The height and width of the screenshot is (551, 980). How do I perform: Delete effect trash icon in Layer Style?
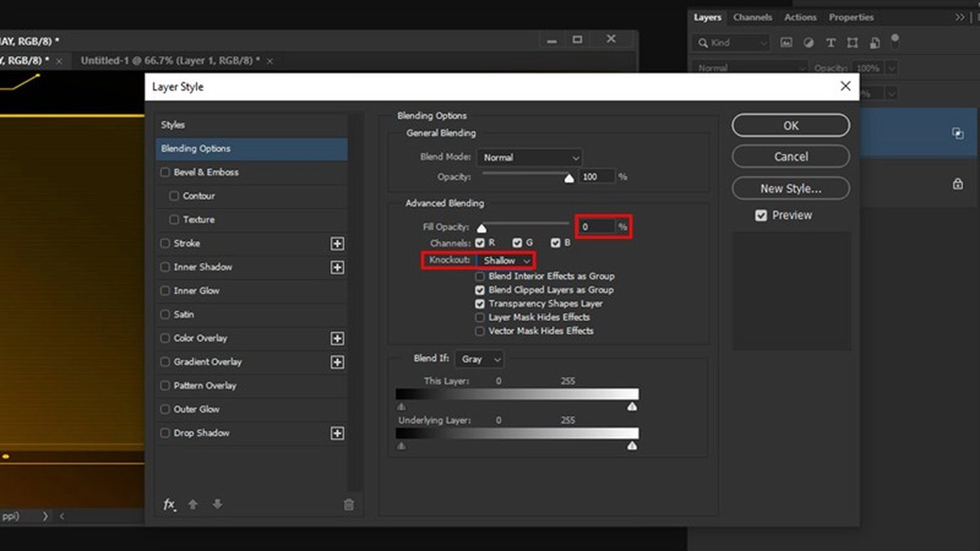click(x=349, y=505)
